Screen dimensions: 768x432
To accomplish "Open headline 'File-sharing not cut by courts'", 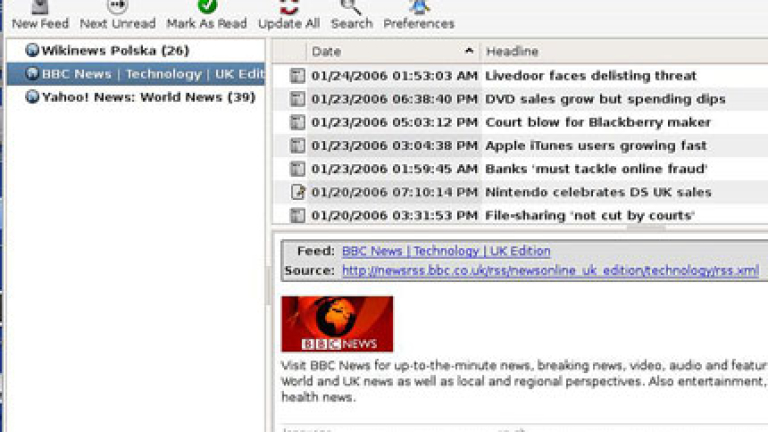I will (x=590, y=216).
